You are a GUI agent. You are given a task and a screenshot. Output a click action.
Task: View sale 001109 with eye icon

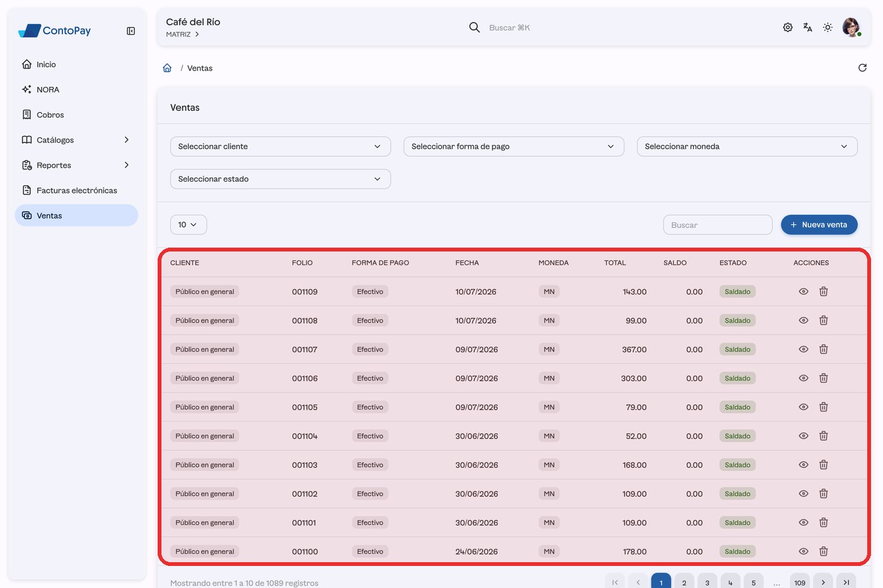point(804,291)
